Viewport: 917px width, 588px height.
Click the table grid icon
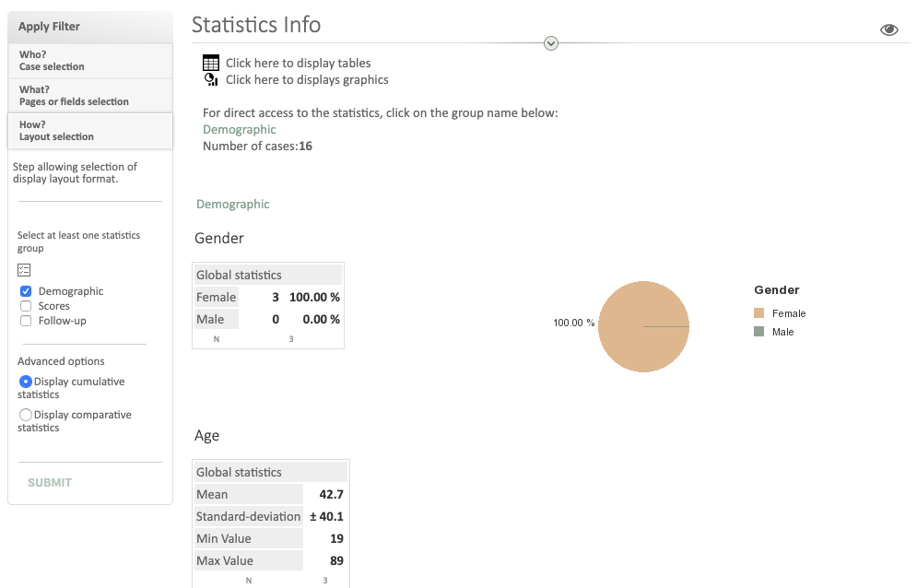[x=210, y=63]
